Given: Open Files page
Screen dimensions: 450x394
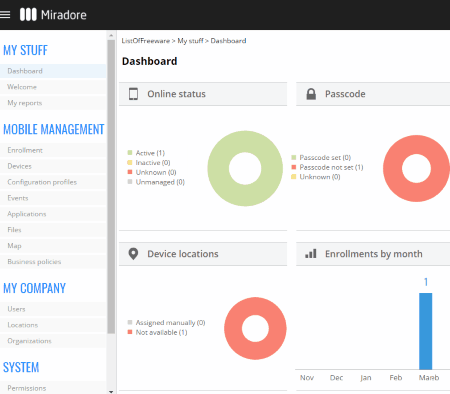Looking at the screenshot, I should 53,230.
